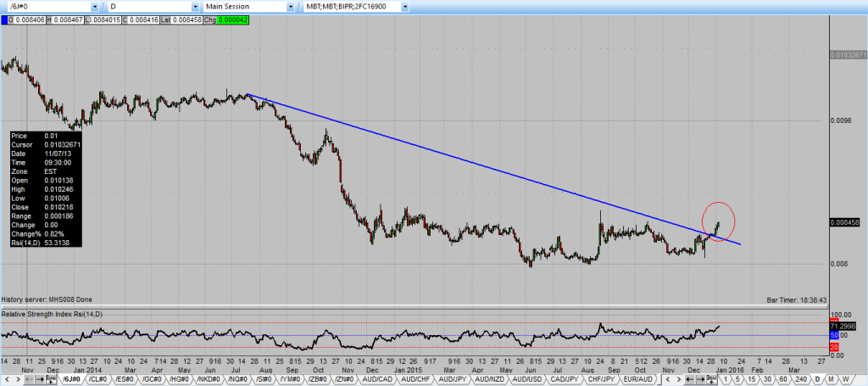Image resolution: width=868 pixels, height=386 pixels.
Task: Click the symbol tabs scroll-right chevron
Action: tap(19, 379)
